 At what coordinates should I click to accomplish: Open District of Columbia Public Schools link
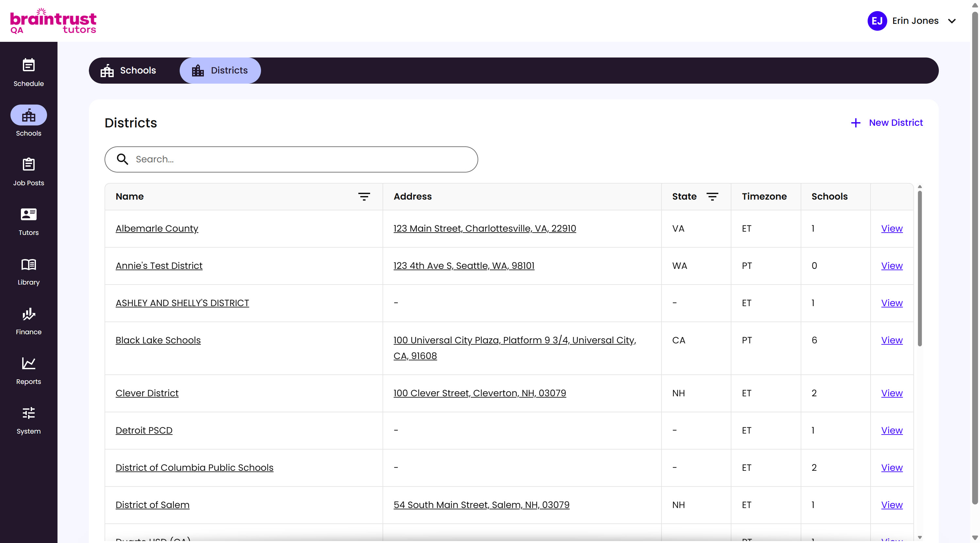(x=194, y=468)
